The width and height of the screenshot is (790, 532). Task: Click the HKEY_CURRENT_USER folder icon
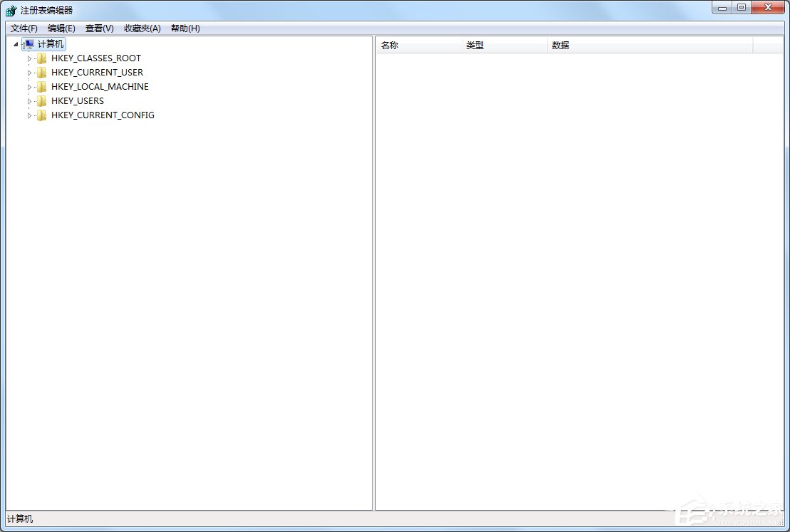tap(41, 72)
